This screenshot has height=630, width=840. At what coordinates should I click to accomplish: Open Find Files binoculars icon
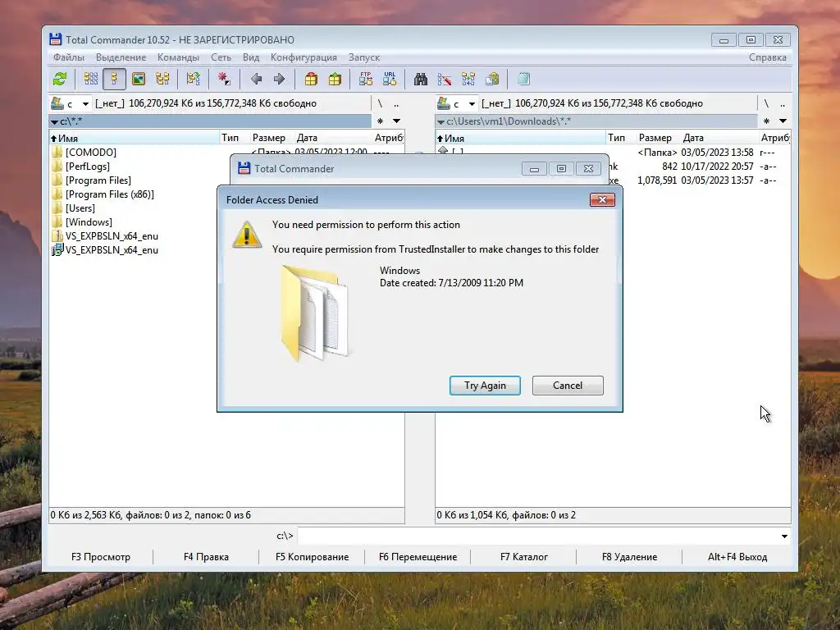421,80
